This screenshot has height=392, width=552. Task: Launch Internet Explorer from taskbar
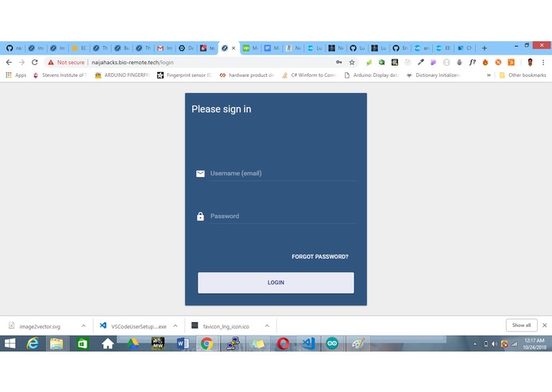(33, 344)
